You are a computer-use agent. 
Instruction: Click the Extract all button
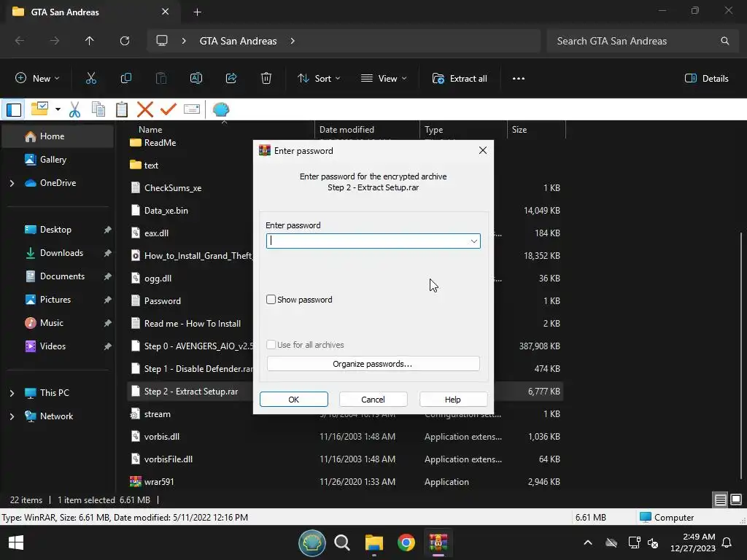[460, 79]
